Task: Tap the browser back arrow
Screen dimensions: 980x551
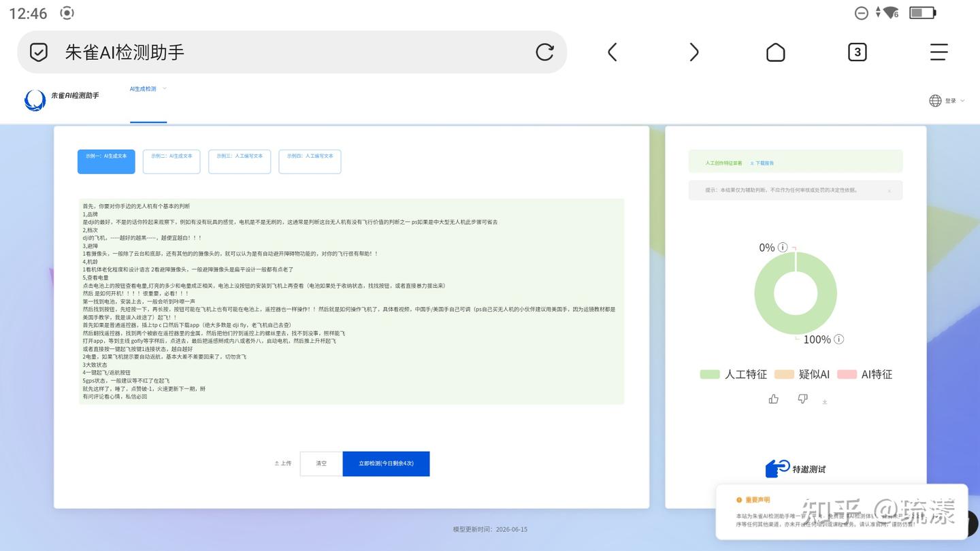Action: [612, 52]
